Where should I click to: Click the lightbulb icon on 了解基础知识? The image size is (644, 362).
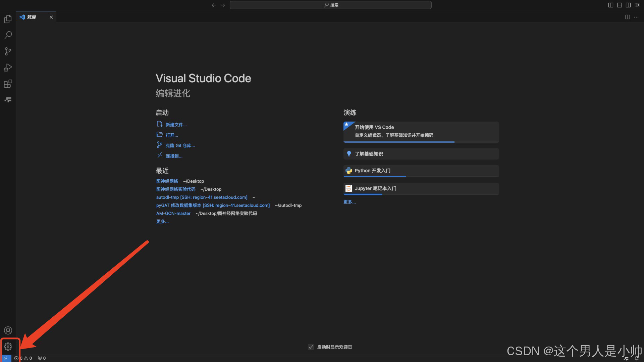349,153
